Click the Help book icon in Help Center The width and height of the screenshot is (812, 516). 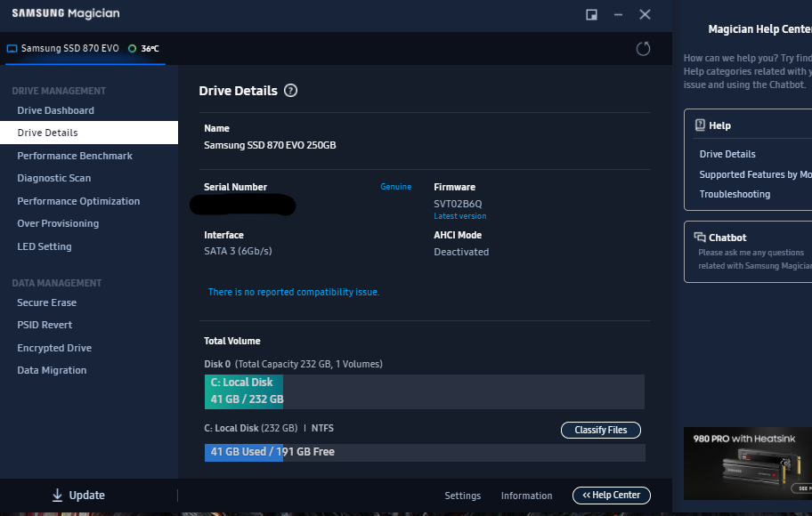click(x=700, y=125)
